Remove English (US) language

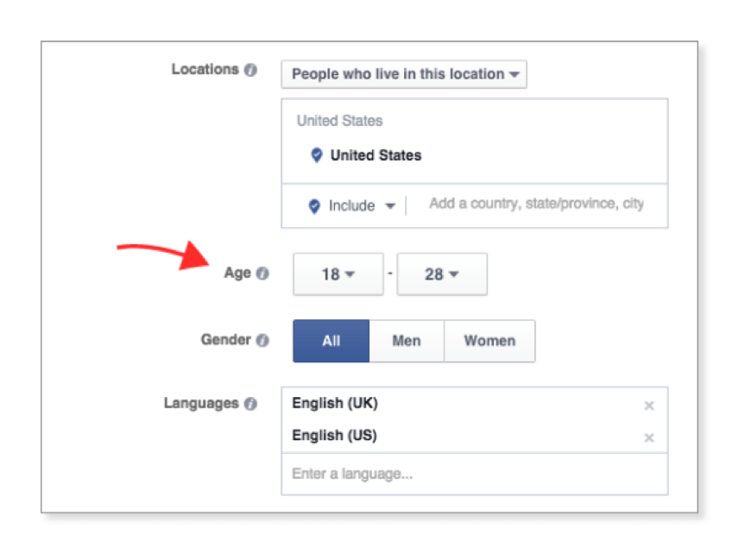(649, 437)
